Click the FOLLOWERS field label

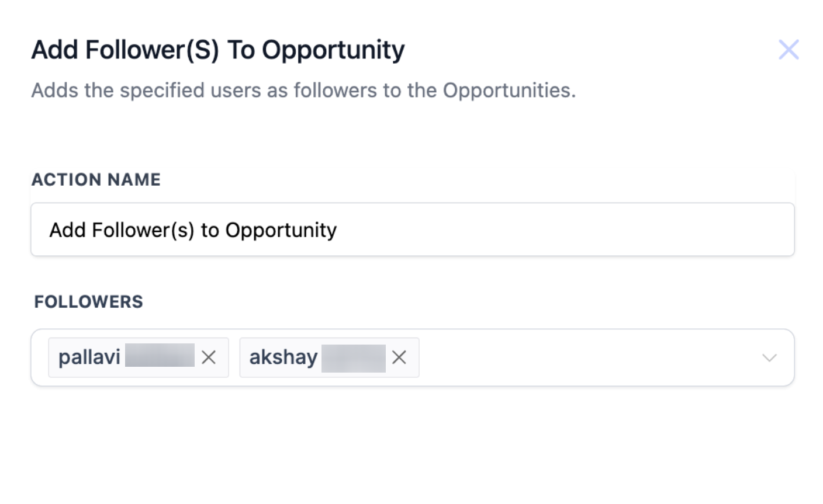click(x=88, y=301)
